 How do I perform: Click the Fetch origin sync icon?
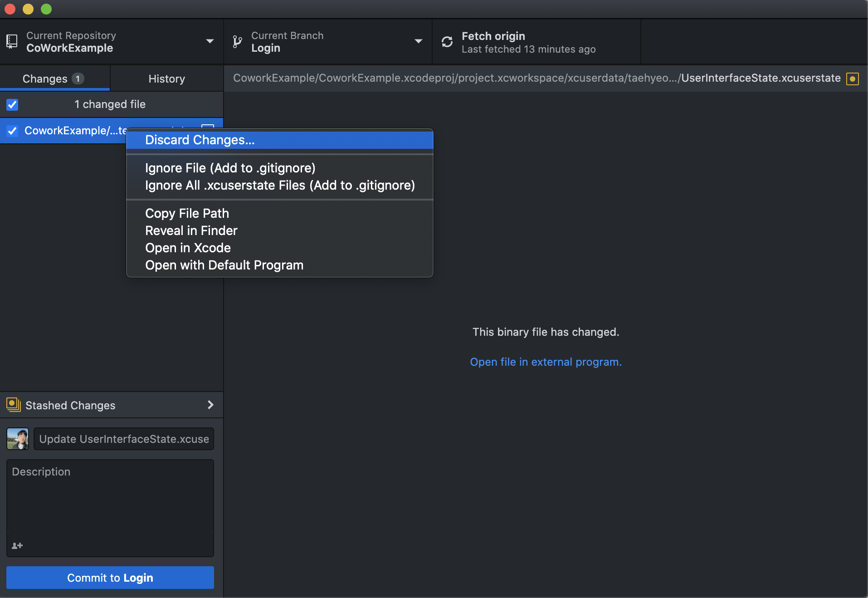point(447,42)
